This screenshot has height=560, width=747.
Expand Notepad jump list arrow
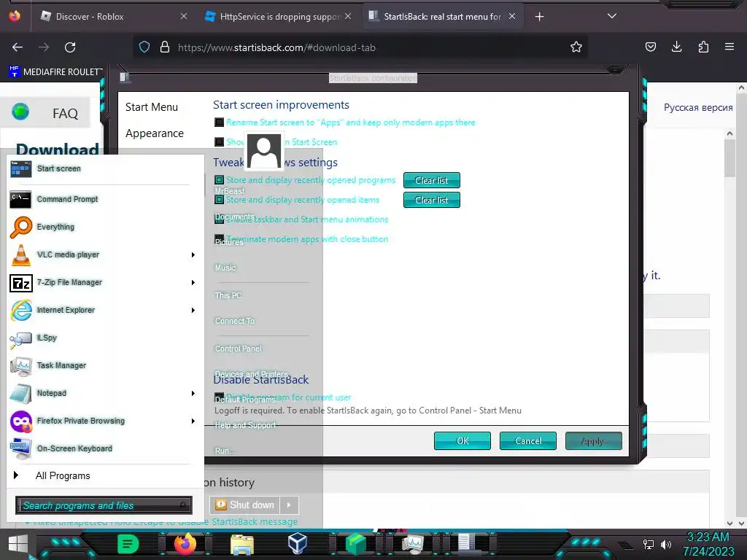(x=193, y=393)
